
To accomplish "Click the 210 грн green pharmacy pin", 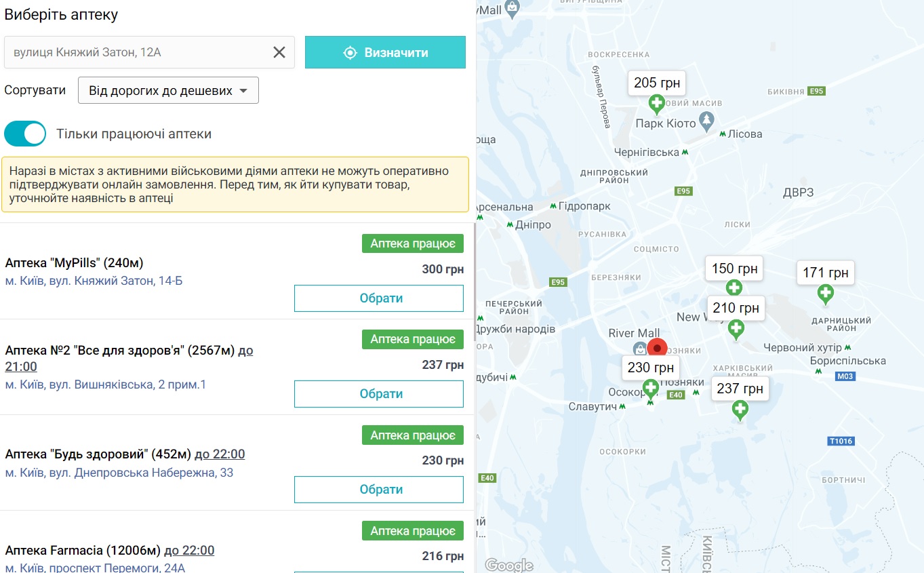I will 736,329.
